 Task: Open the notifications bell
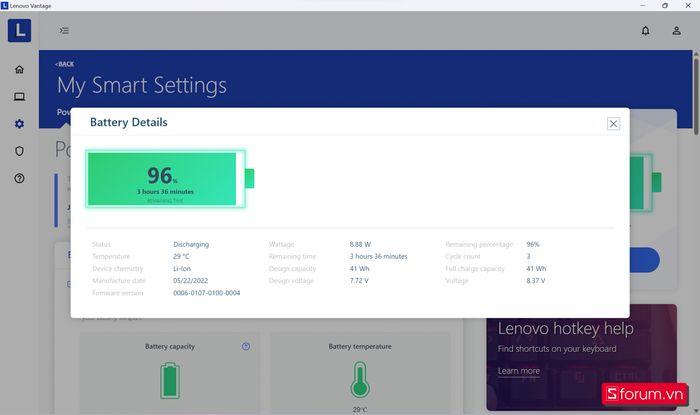[646, 31]
